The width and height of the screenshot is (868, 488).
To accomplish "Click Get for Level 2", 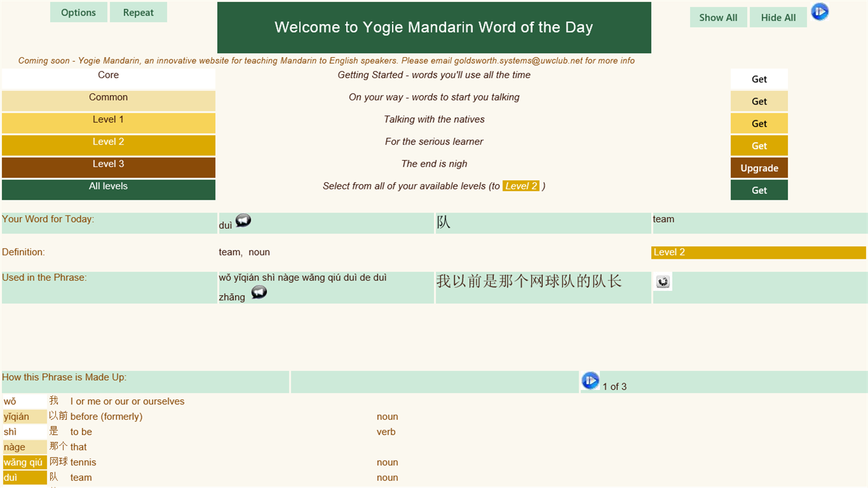I will pyautogui.click(x=759, y=145).
